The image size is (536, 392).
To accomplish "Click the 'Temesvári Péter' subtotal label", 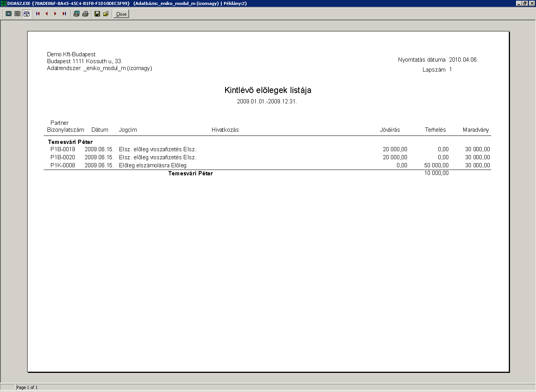I will point(191,173).
